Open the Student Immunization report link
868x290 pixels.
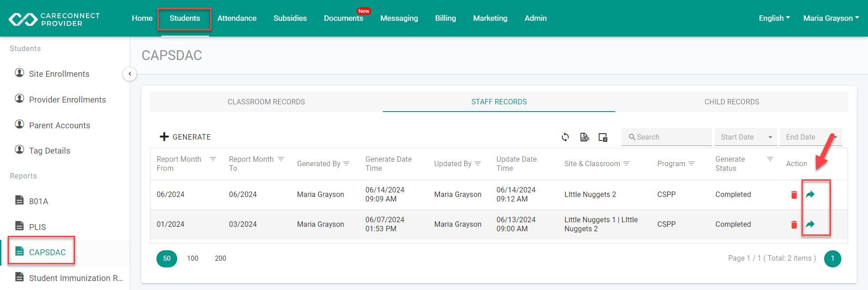pyautogui.click(x=76, y=278)
